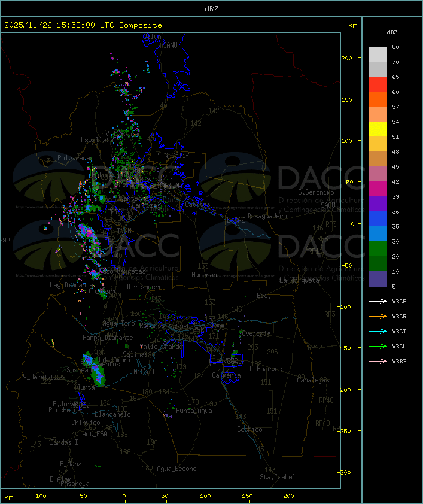Pick the light blue 30-35 dBZ swatch

[x=378, y=233]
